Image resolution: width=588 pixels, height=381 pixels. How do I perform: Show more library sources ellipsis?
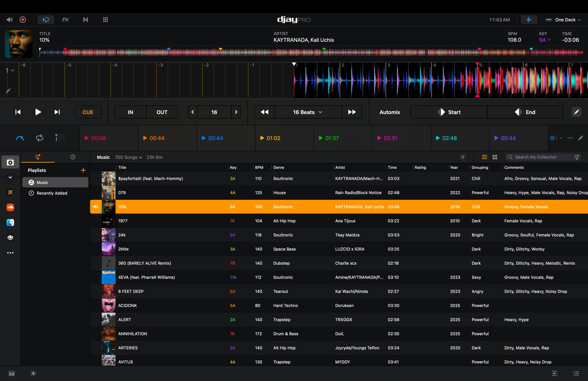[10, 253]
